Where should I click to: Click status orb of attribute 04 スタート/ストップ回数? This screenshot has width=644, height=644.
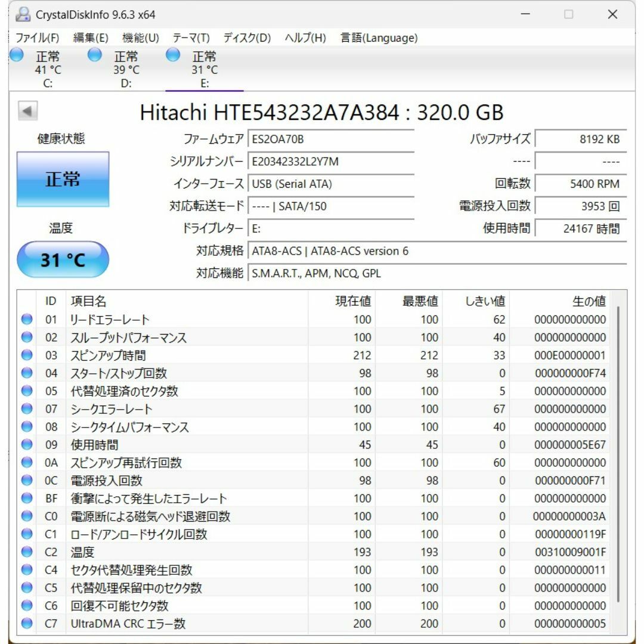(x=27, y=373)
